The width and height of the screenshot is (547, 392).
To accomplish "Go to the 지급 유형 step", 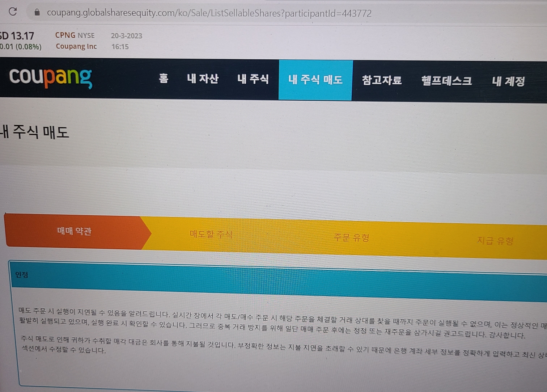I will 495,241.
